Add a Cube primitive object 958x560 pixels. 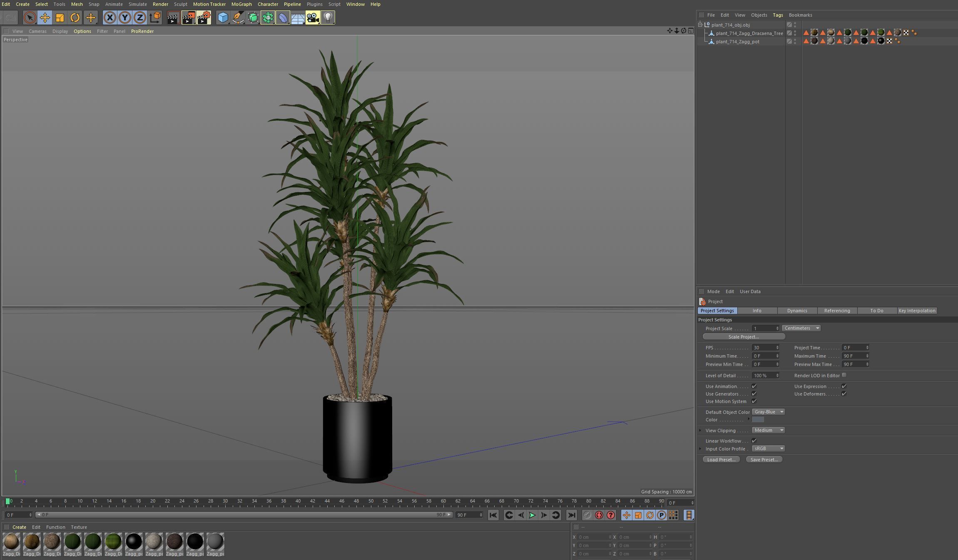[x=223, y=17]
